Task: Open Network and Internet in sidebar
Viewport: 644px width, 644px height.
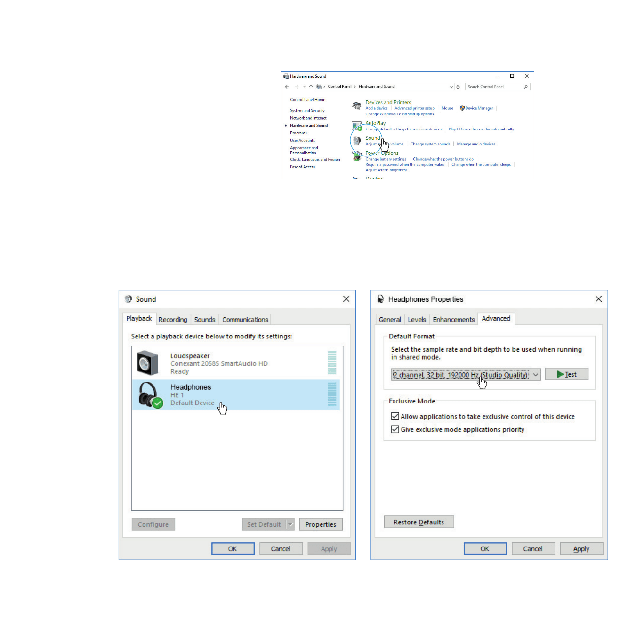Action: (x=308, y=118)
